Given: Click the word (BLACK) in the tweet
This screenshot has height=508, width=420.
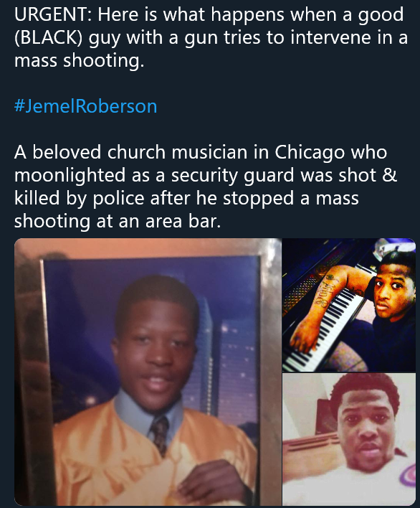Looking at the screenshot, I should 48,37.
